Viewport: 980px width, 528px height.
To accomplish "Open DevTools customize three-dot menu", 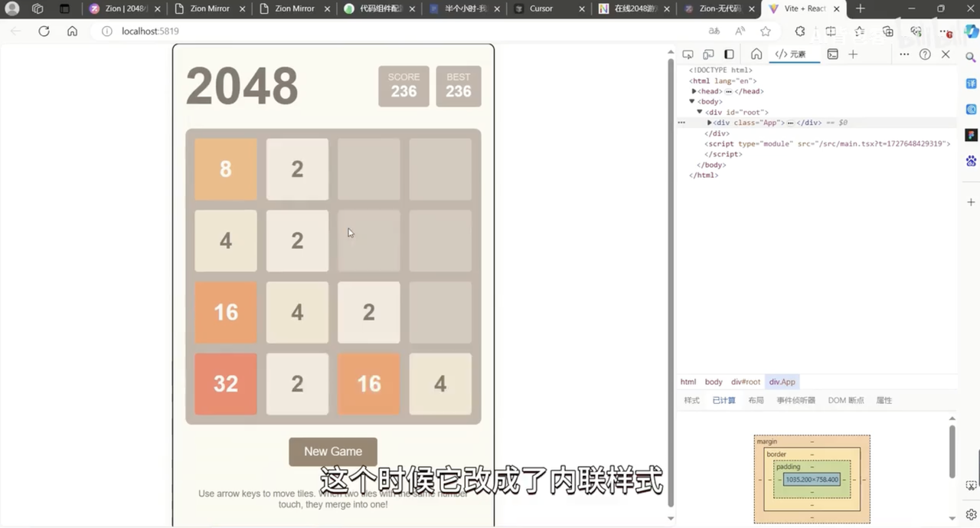I will pyautogui.click(x=904, y=54).
